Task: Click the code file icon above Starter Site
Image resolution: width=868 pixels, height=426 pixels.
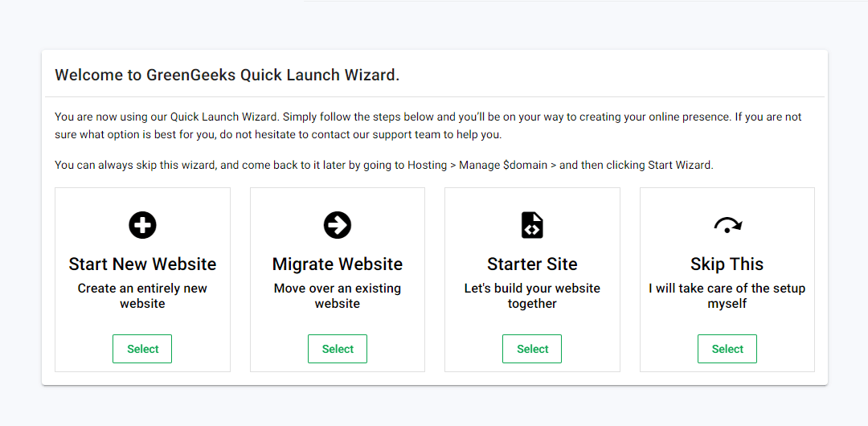Action: point(532,226)
